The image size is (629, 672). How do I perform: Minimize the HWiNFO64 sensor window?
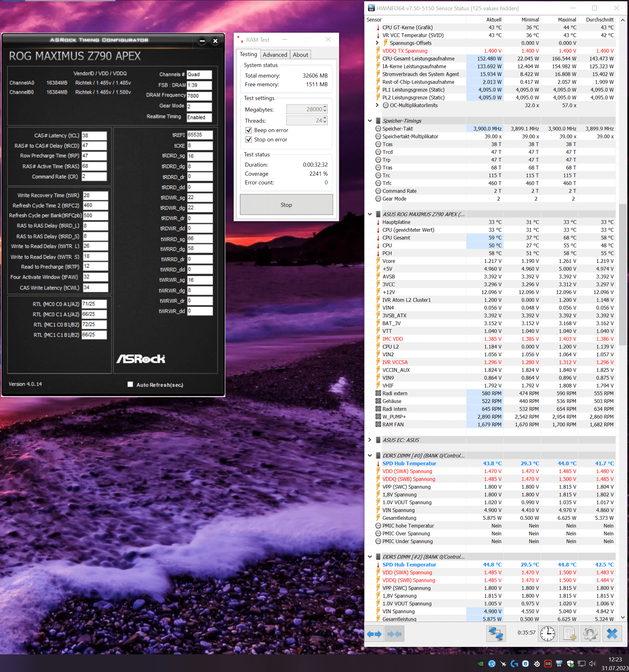coord(573,8)
